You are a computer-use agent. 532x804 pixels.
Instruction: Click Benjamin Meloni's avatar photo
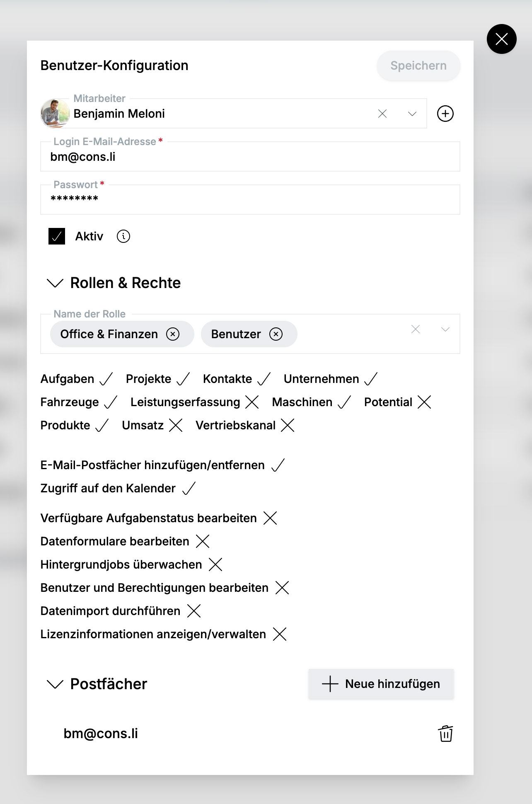(x=55, y=113)
